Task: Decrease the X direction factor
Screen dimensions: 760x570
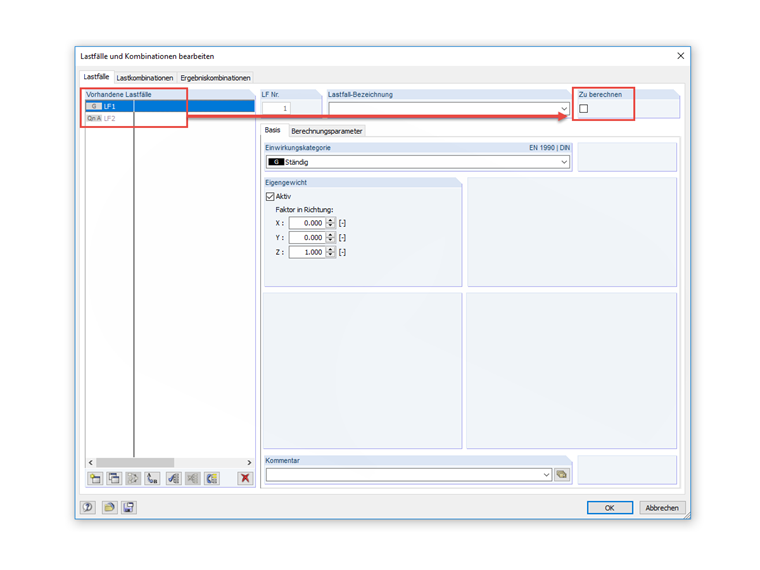Action: [x=331, y=226]
